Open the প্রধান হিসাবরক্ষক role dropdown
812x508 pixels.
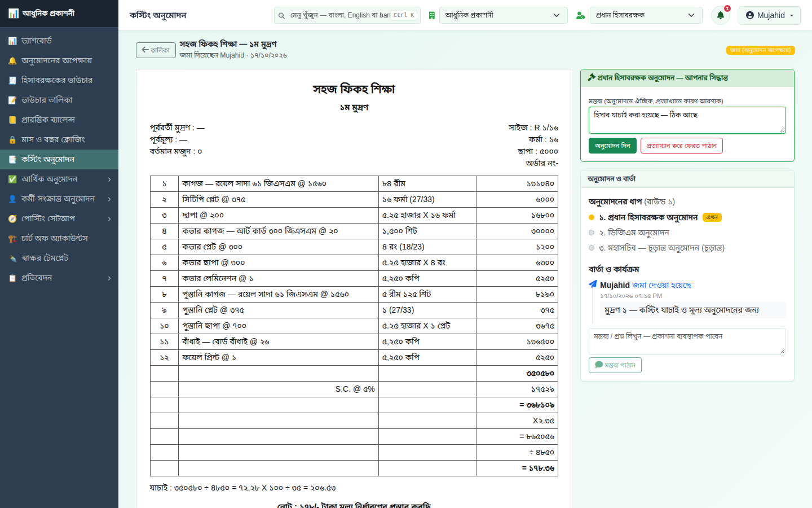click(646, 15)
